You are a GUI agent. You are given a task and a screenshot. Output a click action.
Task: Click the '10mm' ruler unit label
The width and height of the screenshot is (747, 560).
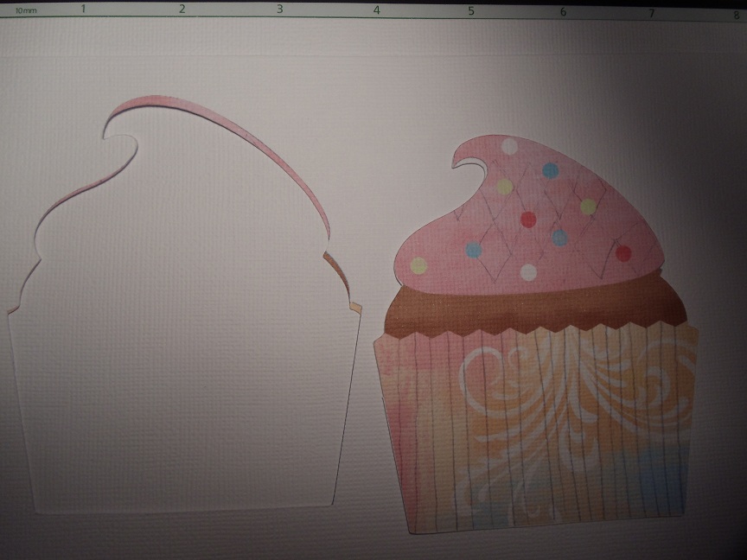[x=26, y=10]
